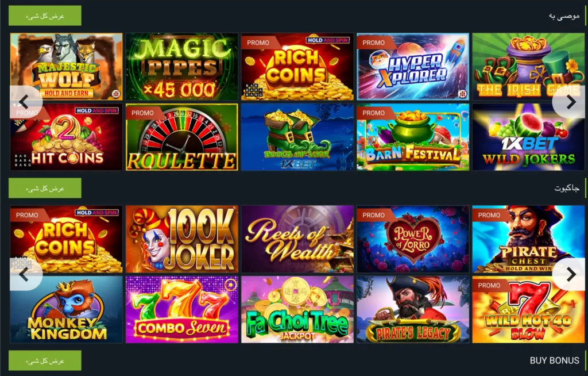Image resolution: width=588 pixels, height=376 pixels.
Task: Launch the Hyper Xplorer promo game
Action: tap(413, 67)
